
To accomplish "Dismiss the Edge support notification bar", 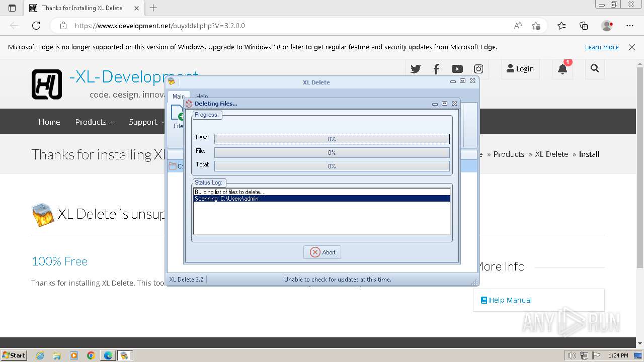I will 632,47.
